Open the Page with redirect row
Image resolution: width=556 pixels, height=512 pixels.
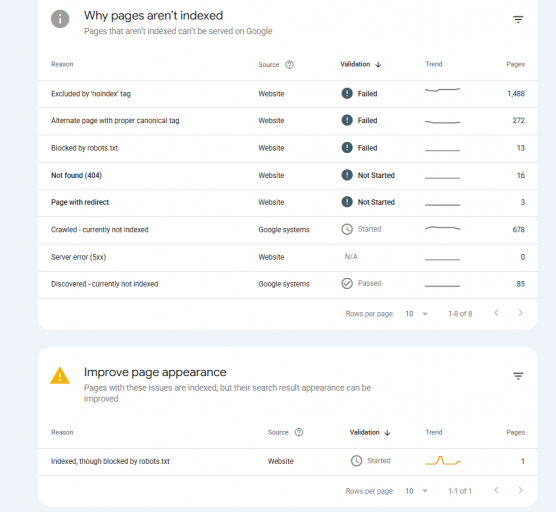pos(288,202)
